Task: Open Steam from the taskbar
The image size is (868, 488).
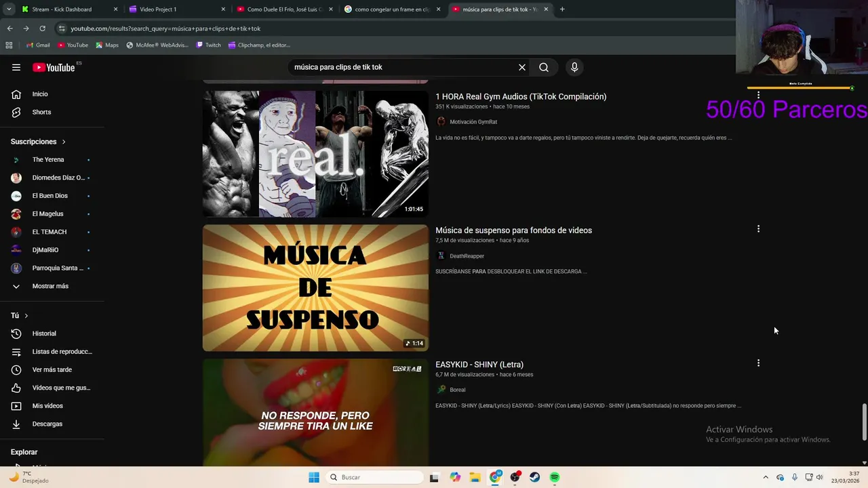Action: tap(534, 477)
